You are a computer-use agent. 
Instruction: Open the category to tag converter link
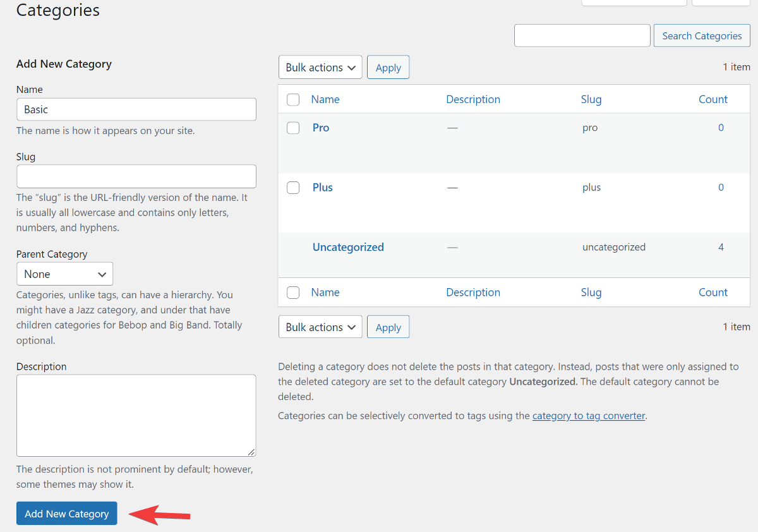[589, 416]
